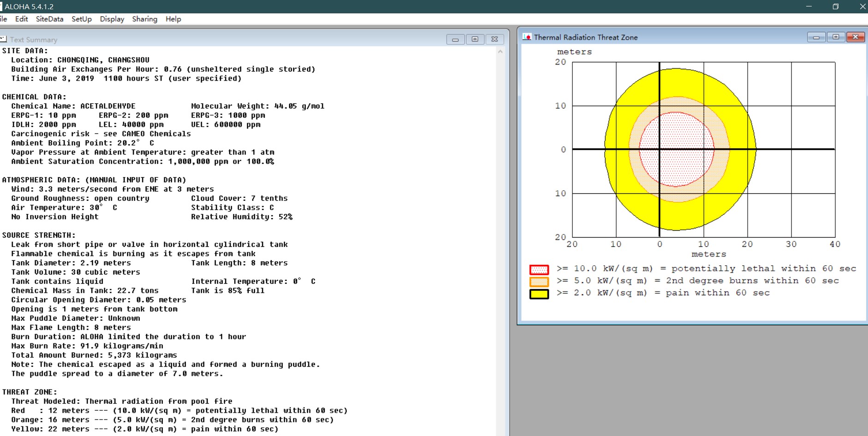Click the 'Ambient Boiling Point: 20.2° C' line
The image size is (868, 436).
[83, 143]
